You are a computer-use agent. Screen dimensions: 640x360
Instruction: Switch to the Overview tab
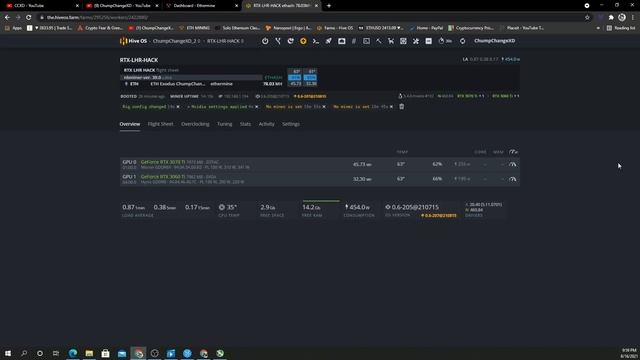(x=130, y=124)
